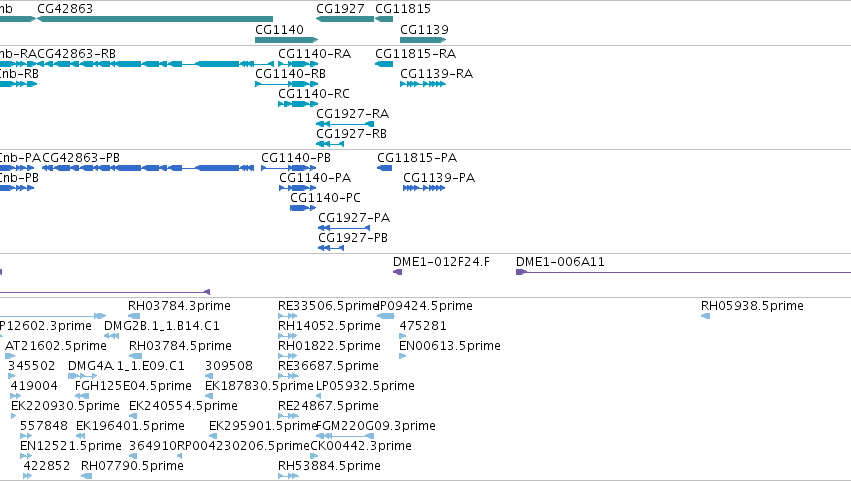Click the LP09424.5prime EST label
The image size is (851, 481).
(425, 306)
